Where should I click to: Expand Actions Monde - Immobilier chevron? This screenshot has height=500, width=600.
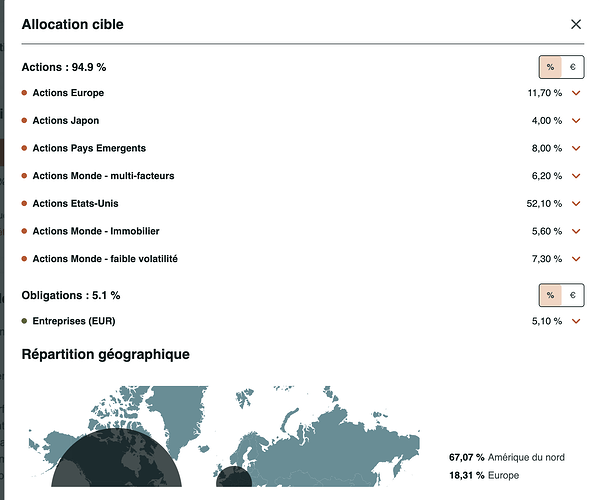pyautogui.click(x=576, y=231)
